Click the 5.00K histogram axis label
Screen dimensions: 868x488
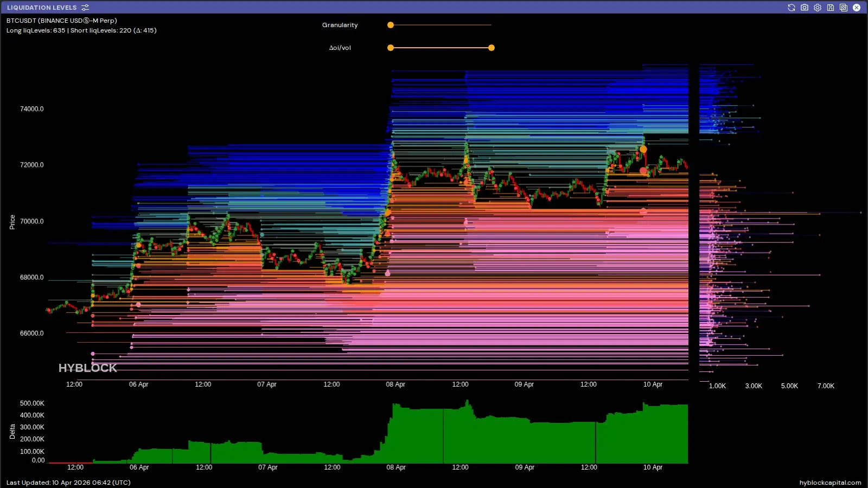(x=789, y=386)
